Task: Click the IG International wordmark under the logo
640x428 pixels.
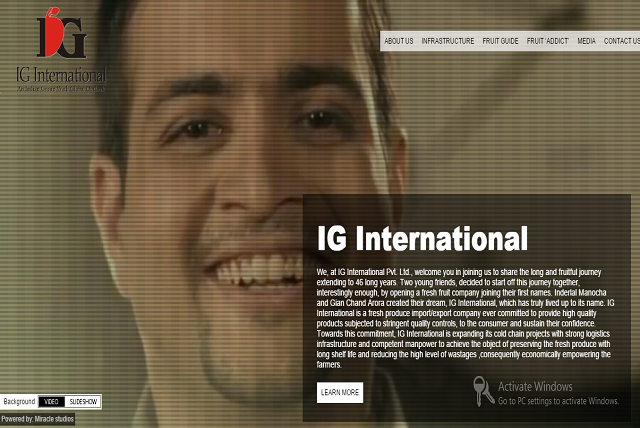Action: (61, 75)
